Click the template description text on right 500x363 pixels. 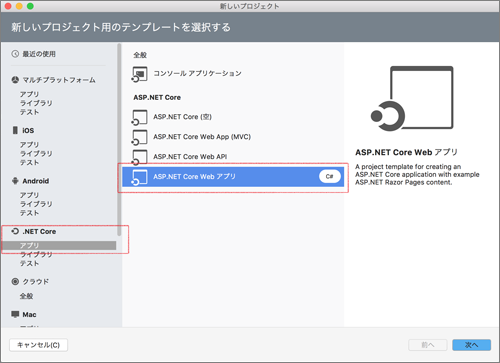click(417, 174)
